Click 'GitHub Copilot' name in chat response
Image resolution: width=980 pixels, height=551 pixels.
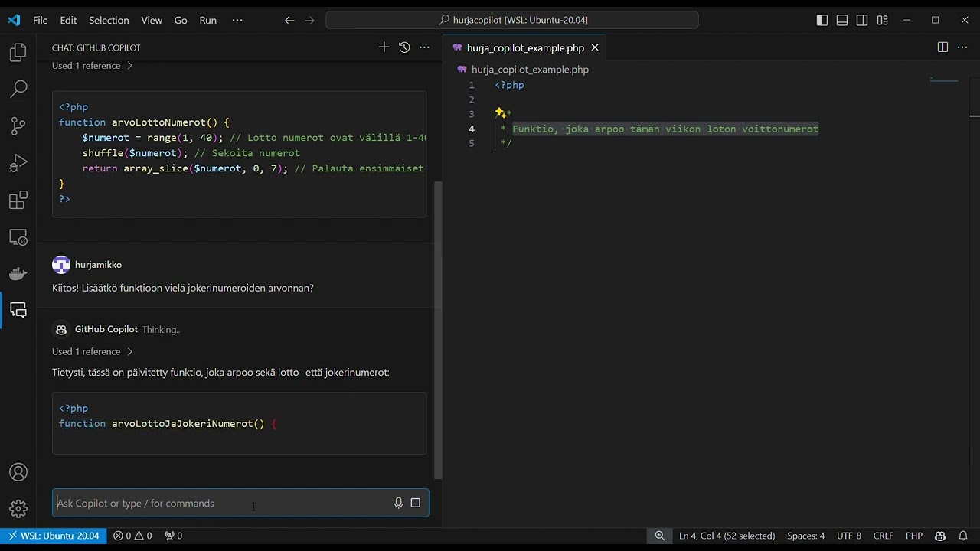tap(106, 329)
